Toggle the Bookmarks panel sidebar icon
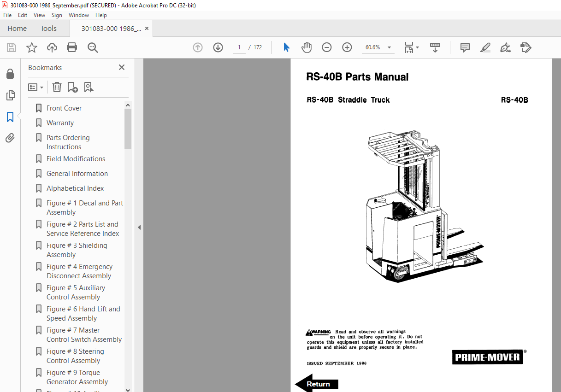Viewport: 561px width, 392px height. 10,117
